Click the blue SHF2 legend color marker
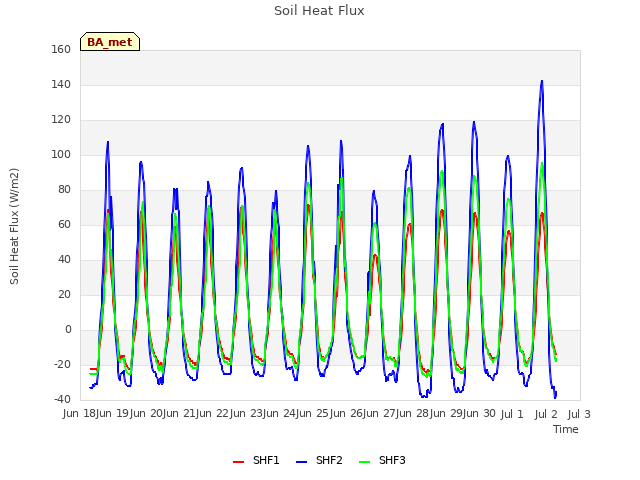 point(301,462)
